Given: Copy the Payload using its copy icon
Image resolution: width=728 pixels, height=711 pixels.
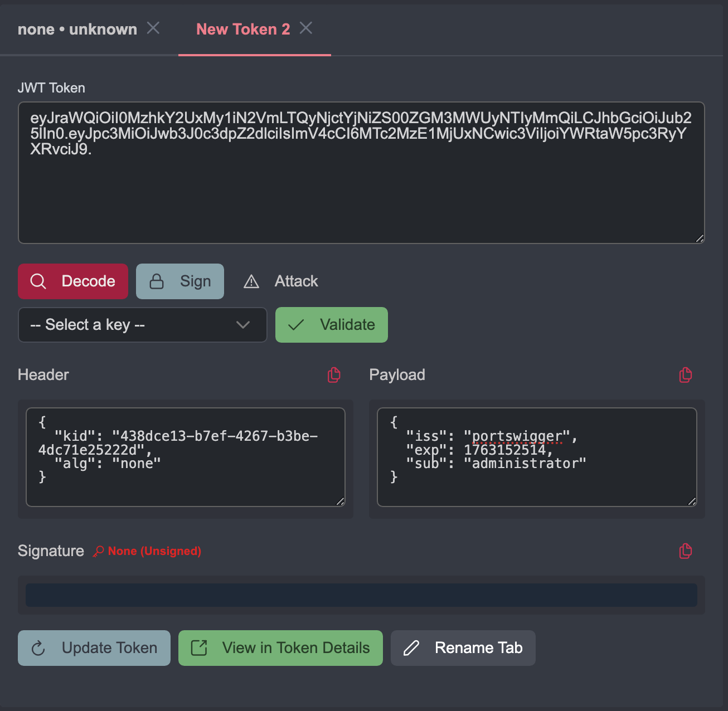Looking at the screenshot, I should (686, 375).
